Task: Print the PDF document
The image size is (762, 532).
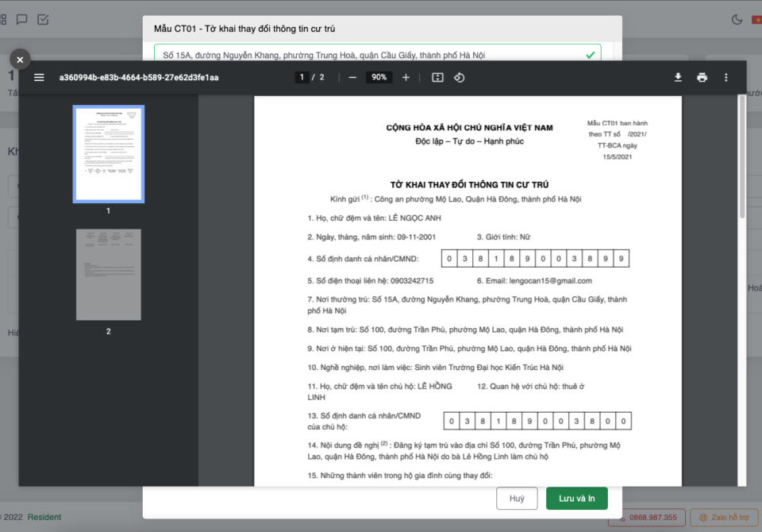Action: tap(702, 77)
